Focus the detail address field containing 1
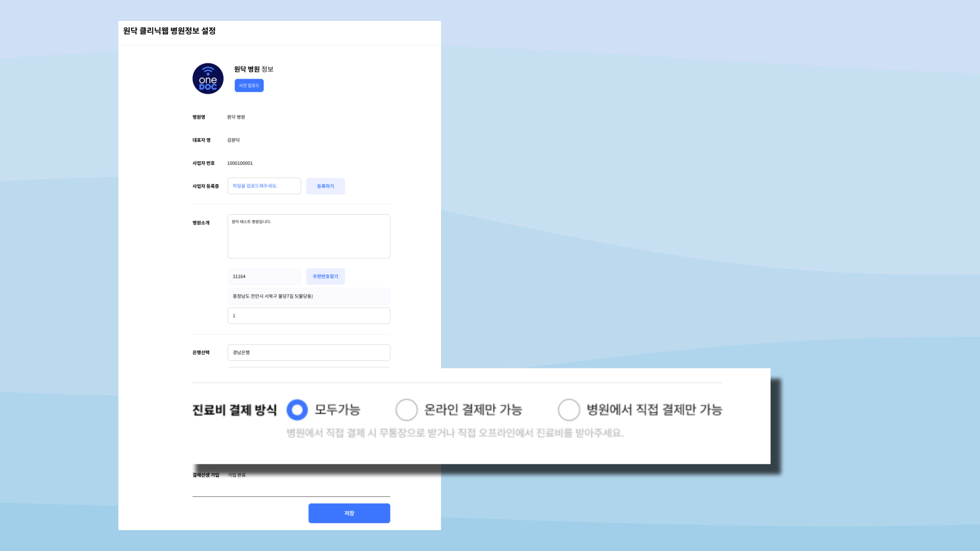 [x=309, y=316]
